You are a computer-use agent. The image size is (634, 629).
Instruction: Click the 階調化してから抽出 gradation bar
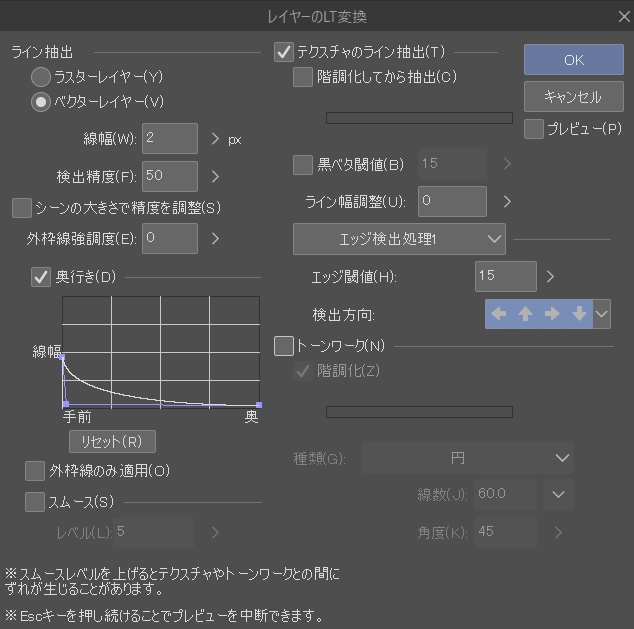pyautogui.click(x=419, y=118)
